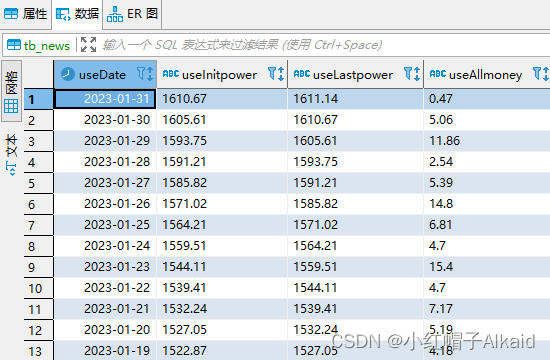550x360 pixels.
Task: Click useInitpower cell 1605.61
Action: pos(222,120)
